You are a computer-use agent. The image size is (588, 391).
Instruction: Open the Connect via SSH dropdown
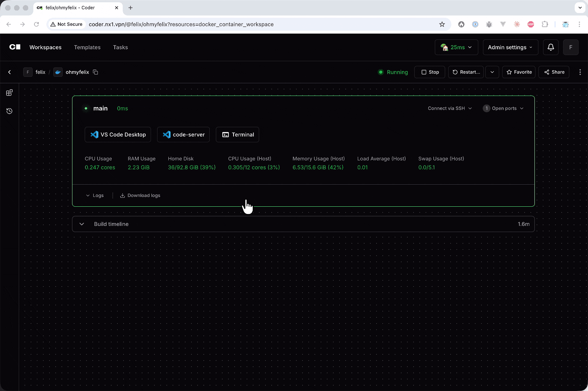click(x=450, y=108)
